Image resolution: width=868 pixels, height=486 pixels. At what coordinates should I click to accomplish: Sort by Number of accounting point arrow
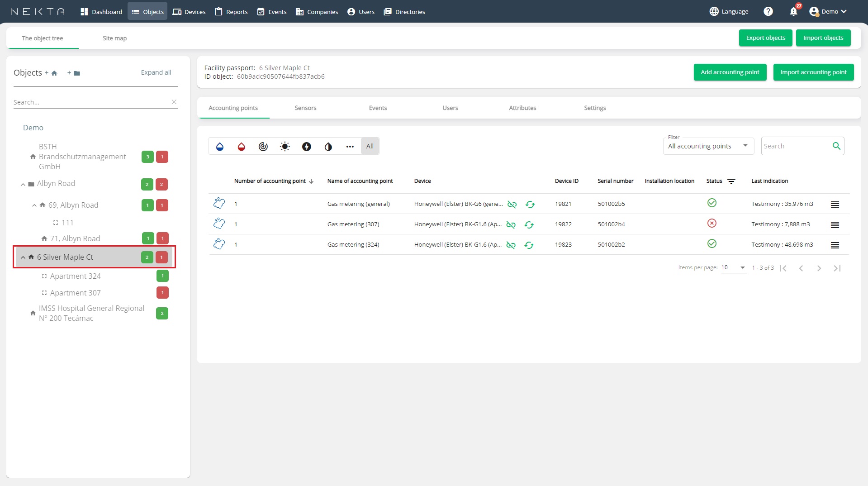tap(311, 181)
